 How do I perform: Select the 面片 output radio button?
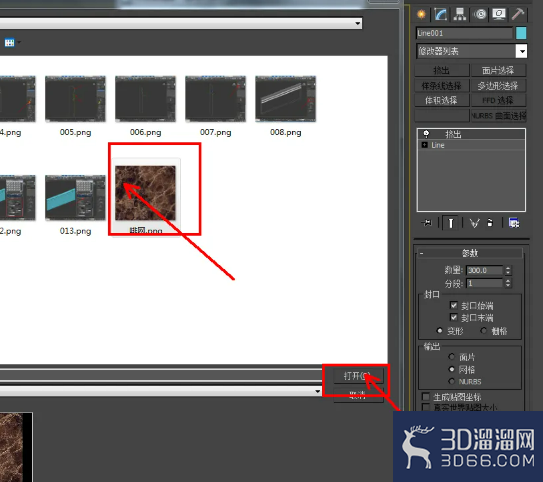[x=452, y=357]
